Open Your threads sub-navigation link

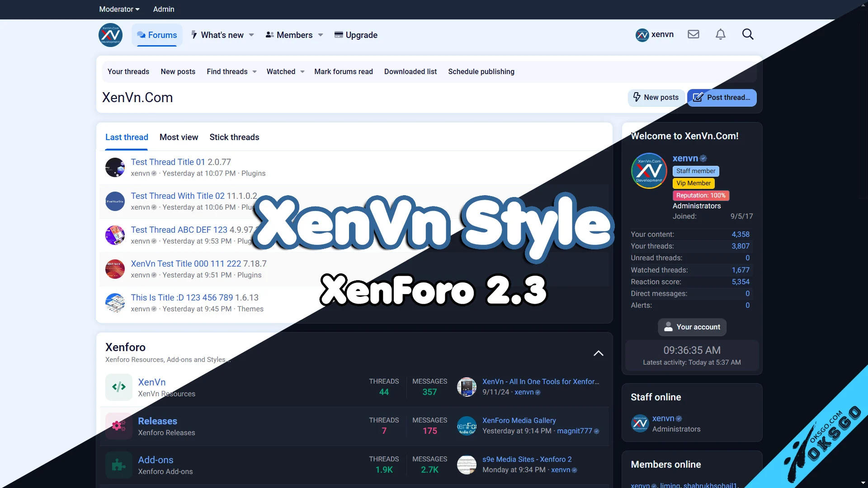128,71
